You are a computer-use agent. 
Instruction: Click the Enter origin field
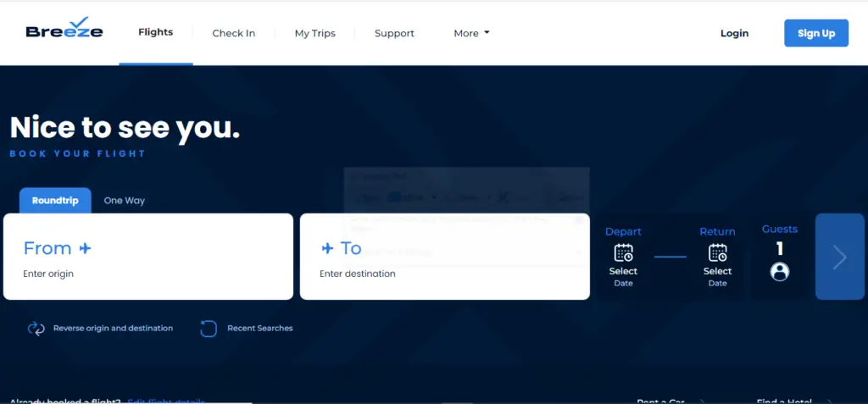148,257
